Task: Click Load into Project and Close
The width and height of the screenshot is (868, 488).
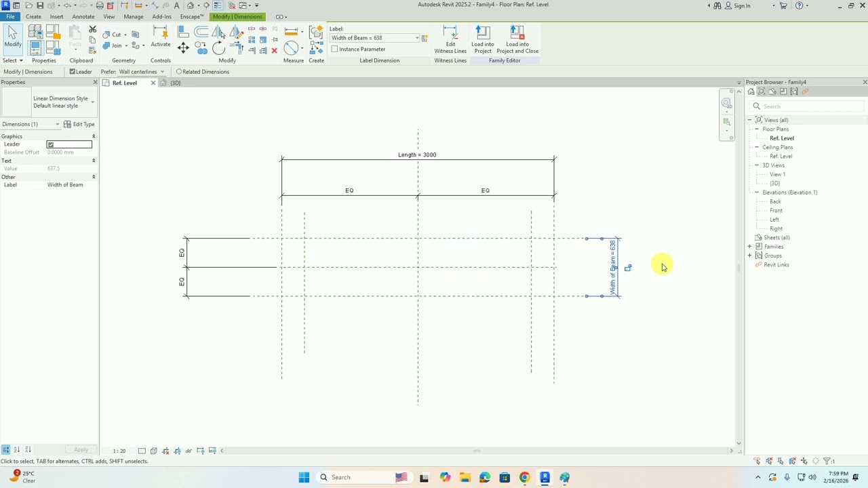Action: coord(517,39)
